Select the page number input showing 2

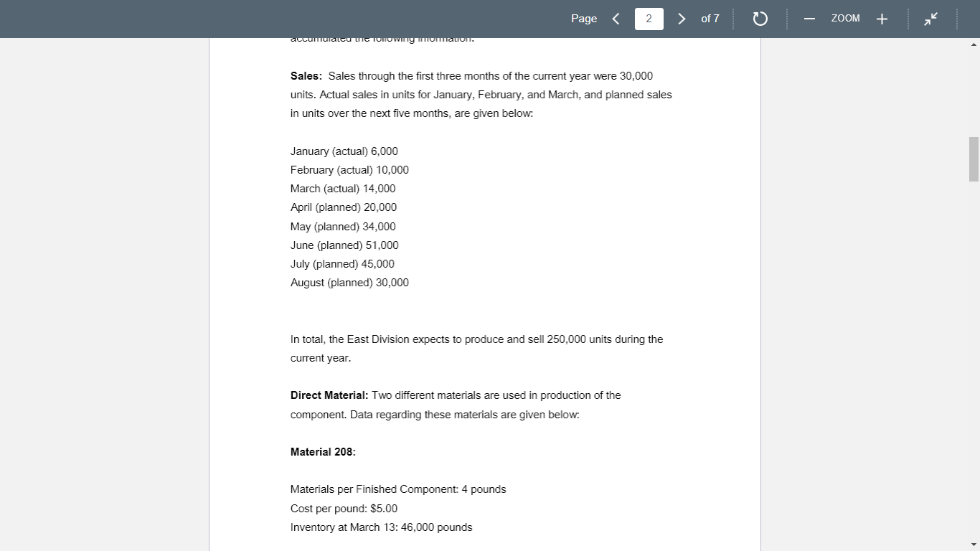point(649,19)
